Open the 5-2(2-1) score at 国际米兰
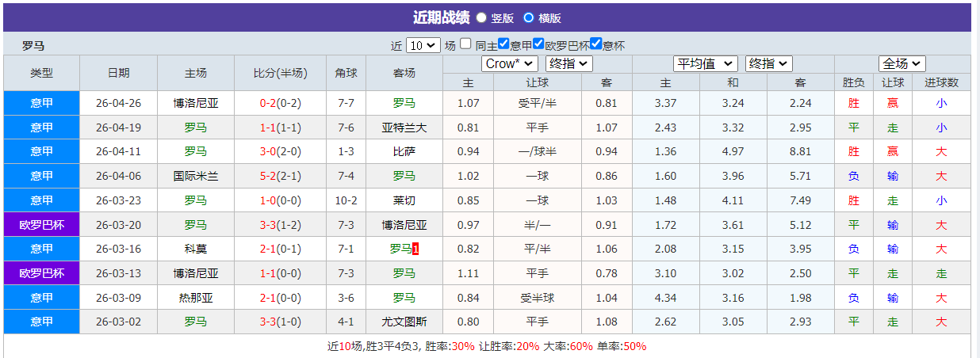 coord(280,176)
